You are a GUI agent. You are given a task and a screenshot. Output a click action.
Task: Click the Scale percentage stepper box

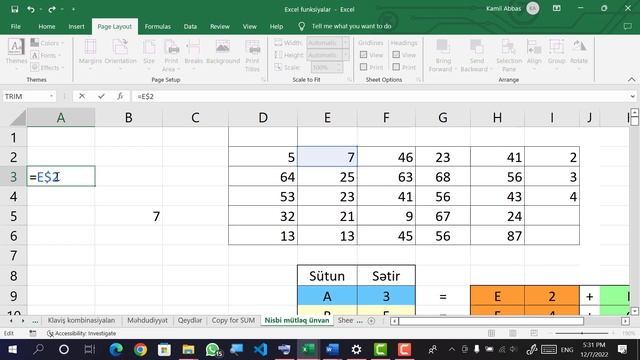[x=327, y=67]
